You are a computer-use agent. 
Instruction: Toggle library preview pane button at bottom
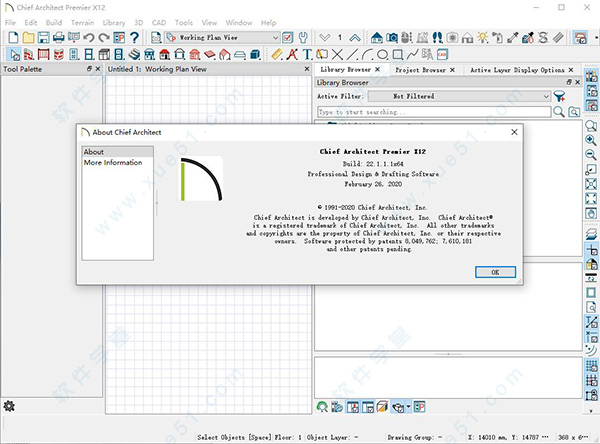pos(353,407)
